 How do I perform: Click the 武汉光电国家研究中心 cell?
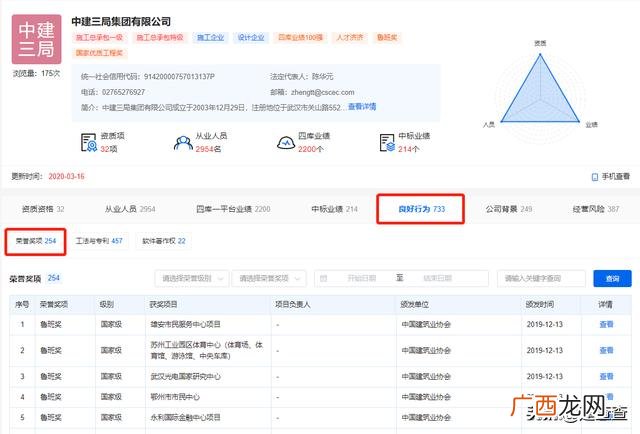click(185, 376)
